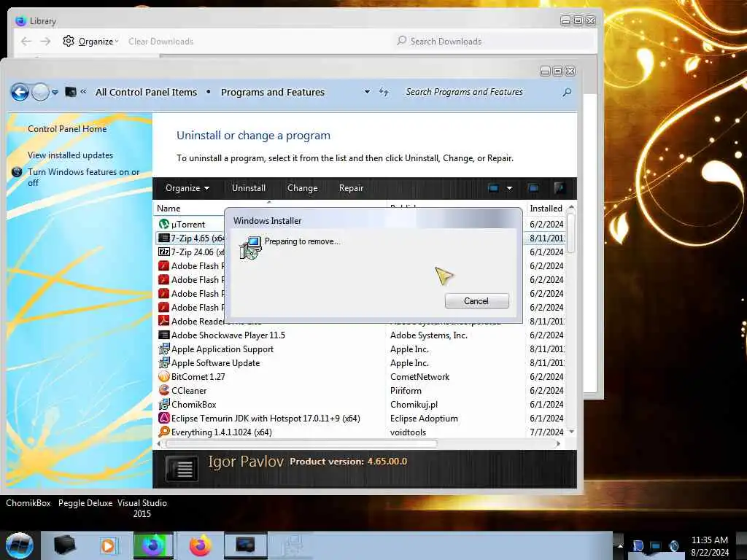Open the view options dropdown arrow
The width and height of the screenshot is (747, 560).
[509, 188]
